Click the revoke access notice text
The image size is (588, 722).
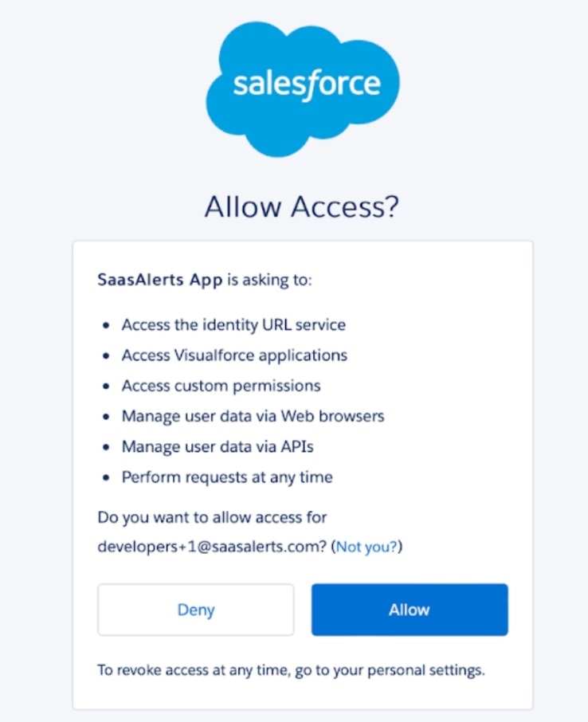[290, 670]
